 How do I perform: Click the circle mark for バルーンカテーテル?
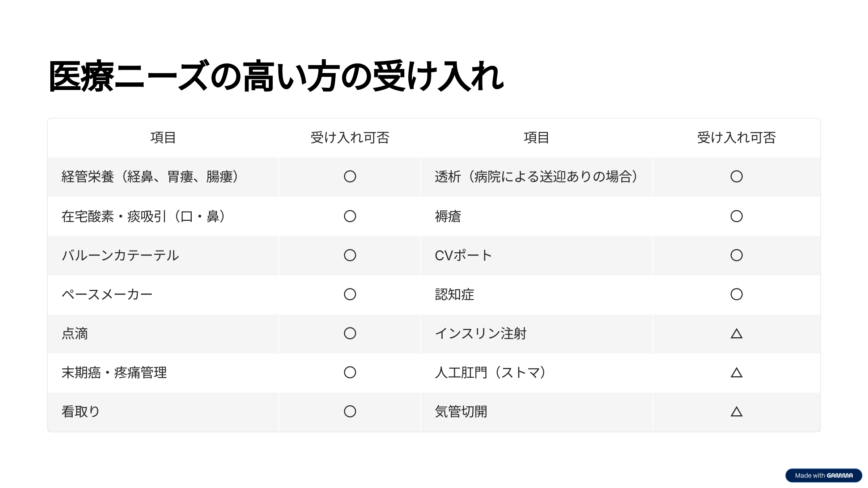tap(350, 255)
